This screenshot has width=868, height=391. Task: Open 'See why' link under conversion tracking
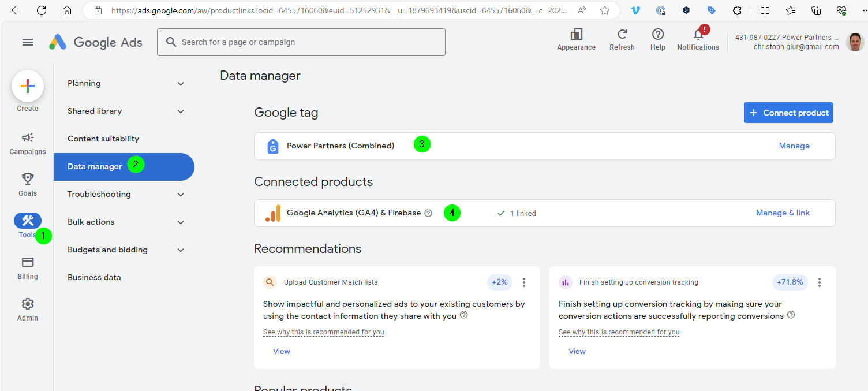(619, 332)
